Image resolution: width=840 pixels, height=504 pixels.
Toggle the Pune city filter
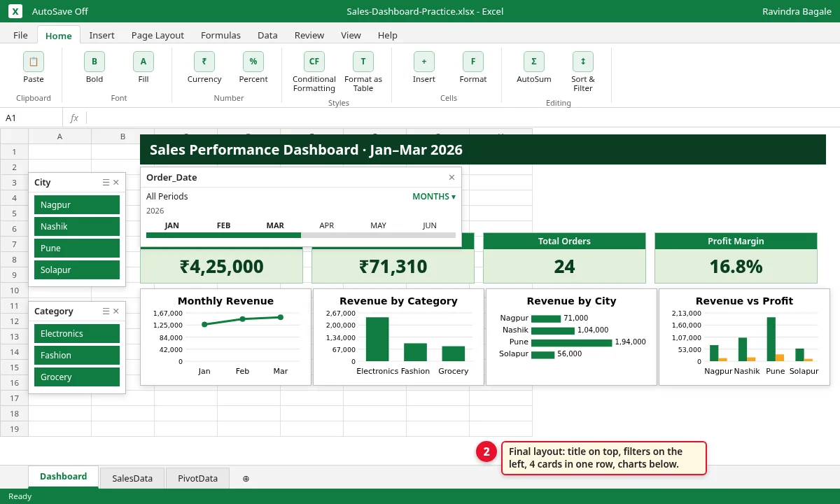tap(77, 248)
